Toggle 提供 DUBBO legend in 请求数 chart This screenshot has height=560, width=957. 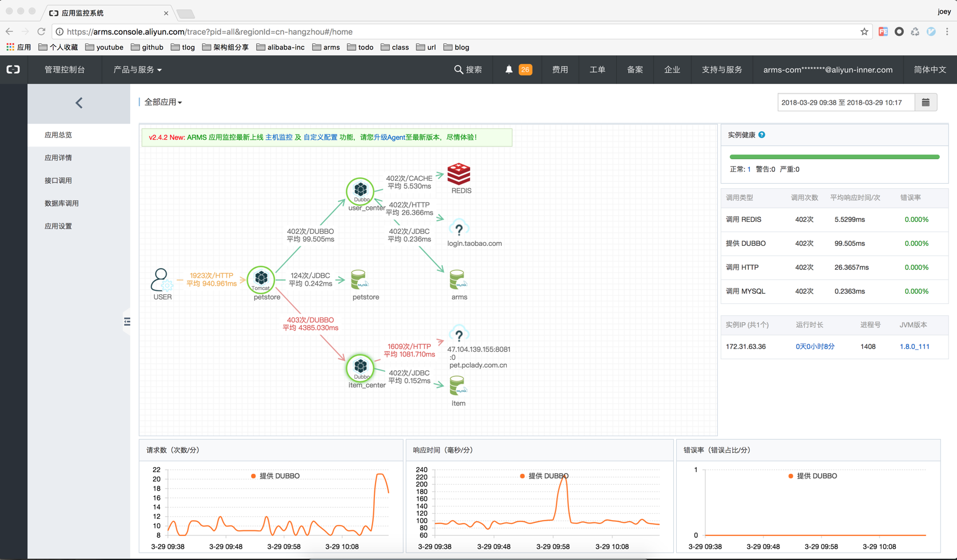pos(275,476)
